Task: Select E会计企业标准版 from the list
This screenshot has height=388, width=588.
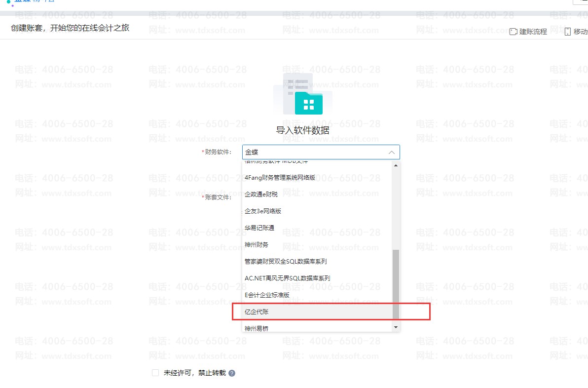Action: tap(267, 295)
